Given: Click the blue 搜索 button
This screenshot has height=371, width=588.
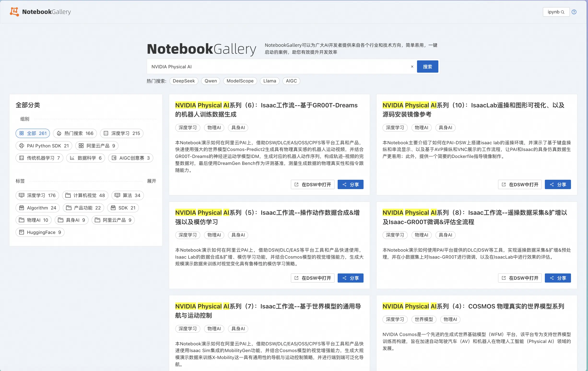Looking at the screenshot, I should point(427,67).
